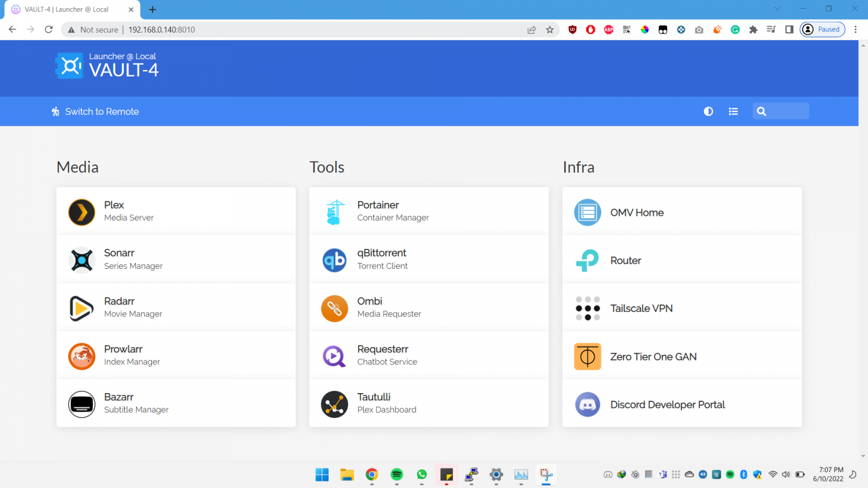Reload the page

[49, 29]
